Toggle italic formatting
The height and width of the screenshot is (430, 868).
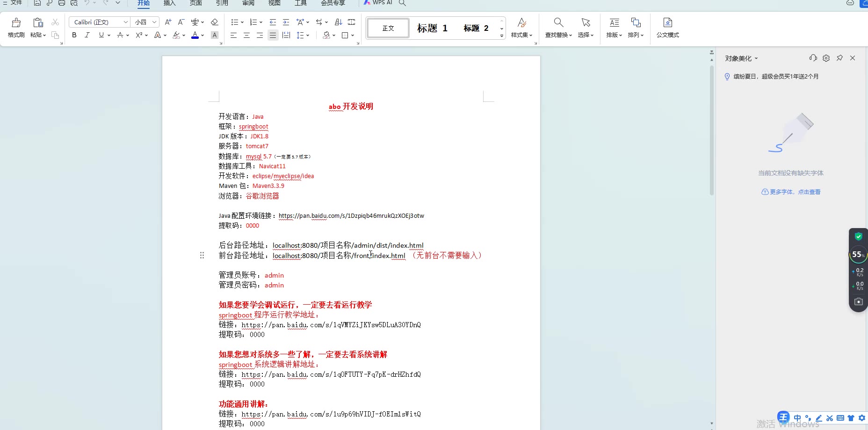click(x=87, y=35)
